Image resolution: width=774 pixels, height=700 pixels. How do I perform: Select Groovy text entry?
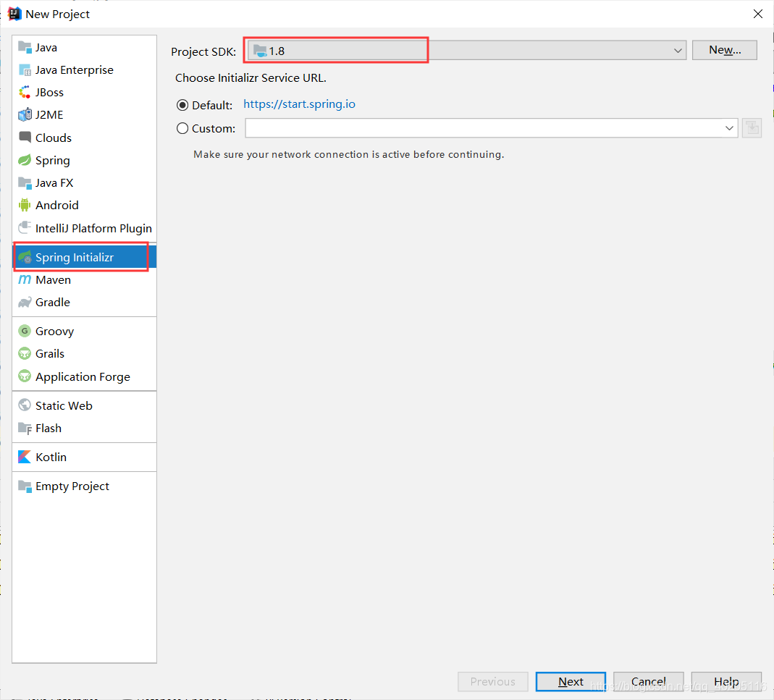tap(55, 332)
